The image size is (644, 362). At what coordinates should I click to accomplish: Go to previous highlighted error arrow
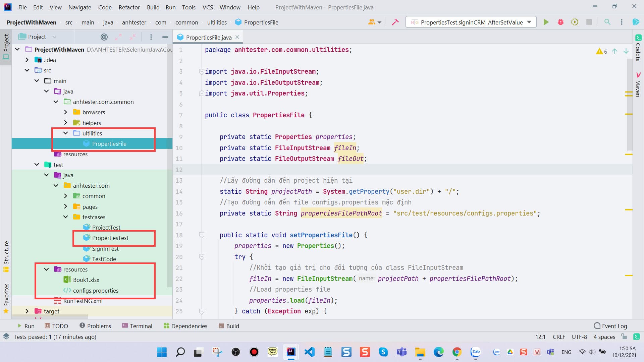[x=614, y=51]
